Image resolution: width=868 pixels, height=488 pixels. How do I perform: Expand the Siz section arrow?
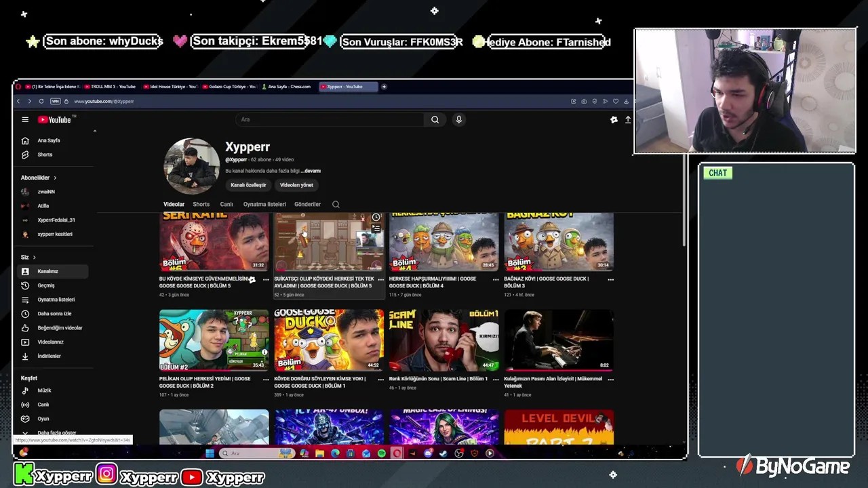coord(34,258)
